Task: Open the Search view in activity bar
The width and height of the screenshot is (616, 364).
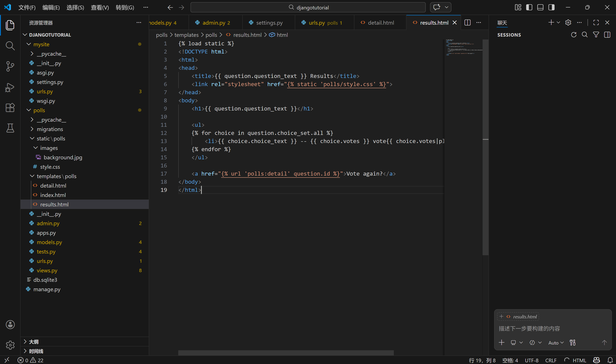Action: (x=10, y=46)
